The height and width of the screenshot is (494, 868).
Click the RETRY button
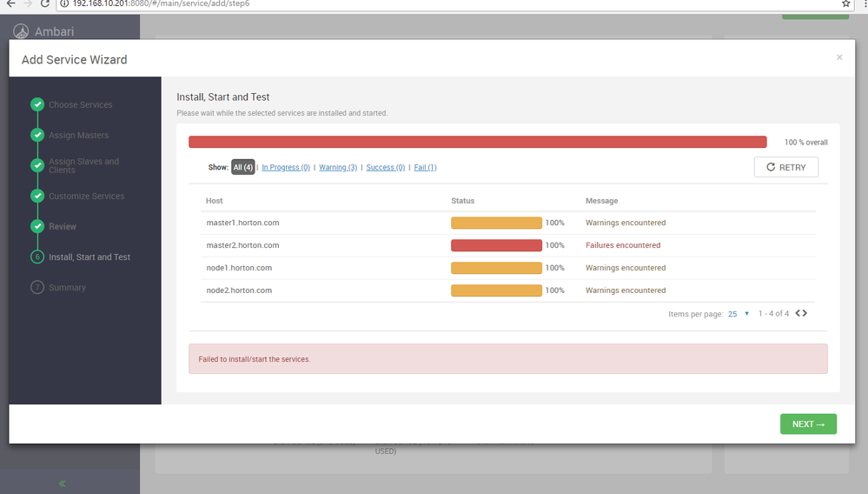point(786,167)
